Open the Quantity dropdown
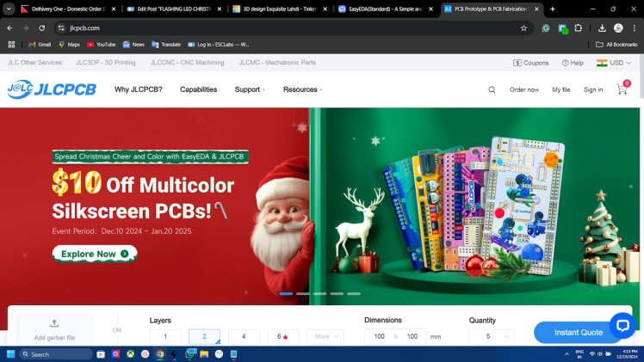Viewport: 644px width, 362px height. coord(492,336)
